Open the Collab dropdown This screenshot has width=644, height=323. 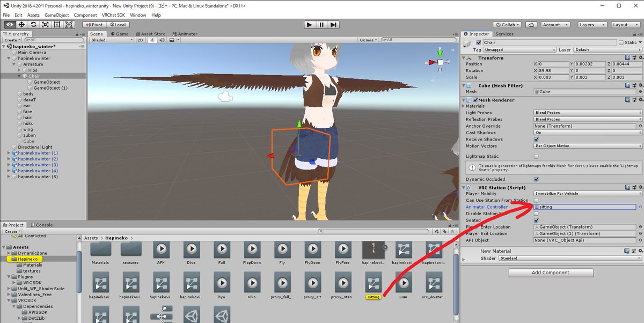click(x=508, y=25)
